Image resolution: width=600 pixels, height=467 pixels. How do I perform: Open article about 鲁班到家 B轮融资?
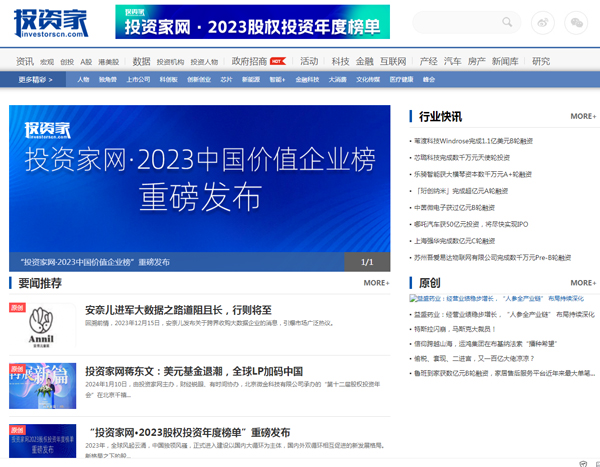(504, 373)
